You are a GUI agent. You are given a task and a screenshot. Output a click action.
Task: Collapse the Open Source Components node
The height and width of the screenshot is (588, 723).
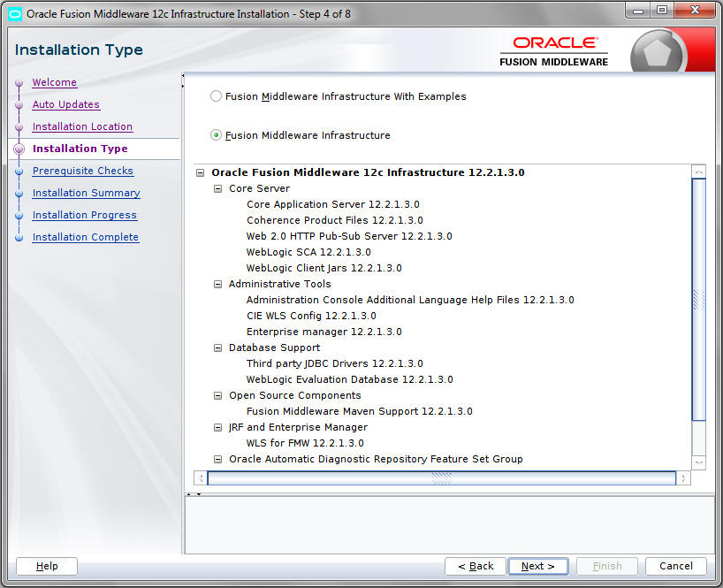click(x=217, y=396)
